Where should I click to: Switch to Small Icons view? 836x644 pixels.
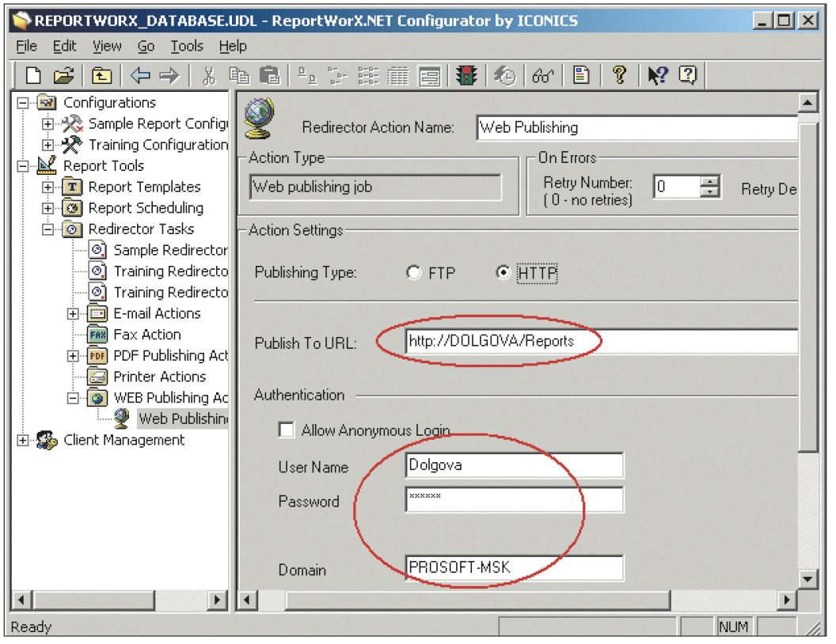337,76
